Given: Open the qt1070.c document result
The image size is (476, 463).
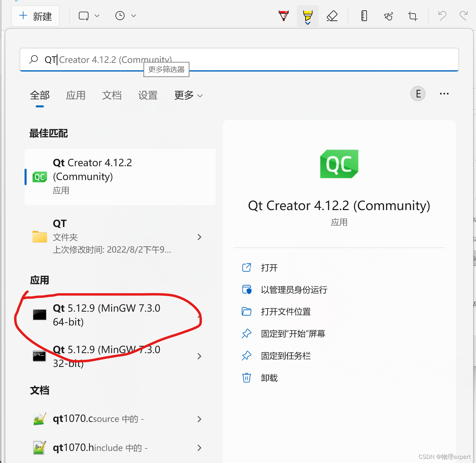Looking at the screenshot, I should pos(120,419).
